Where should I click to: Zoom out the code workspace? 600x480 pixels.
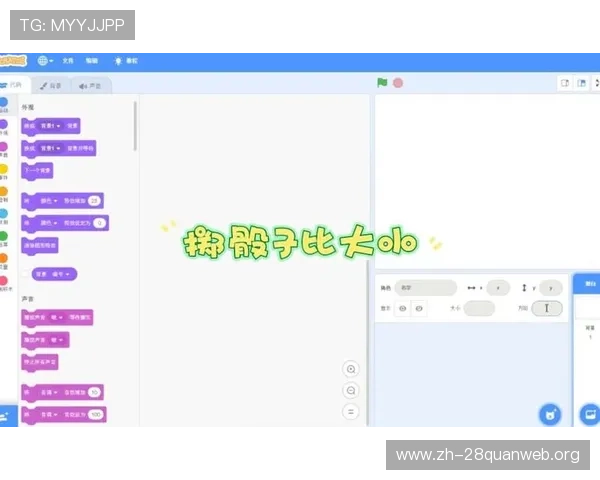[351, 390]
